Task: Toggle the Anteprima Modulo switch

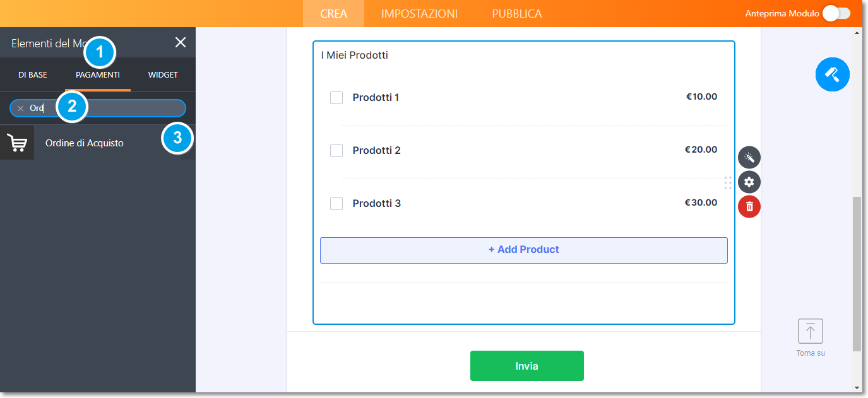Action: click(836, 13)
